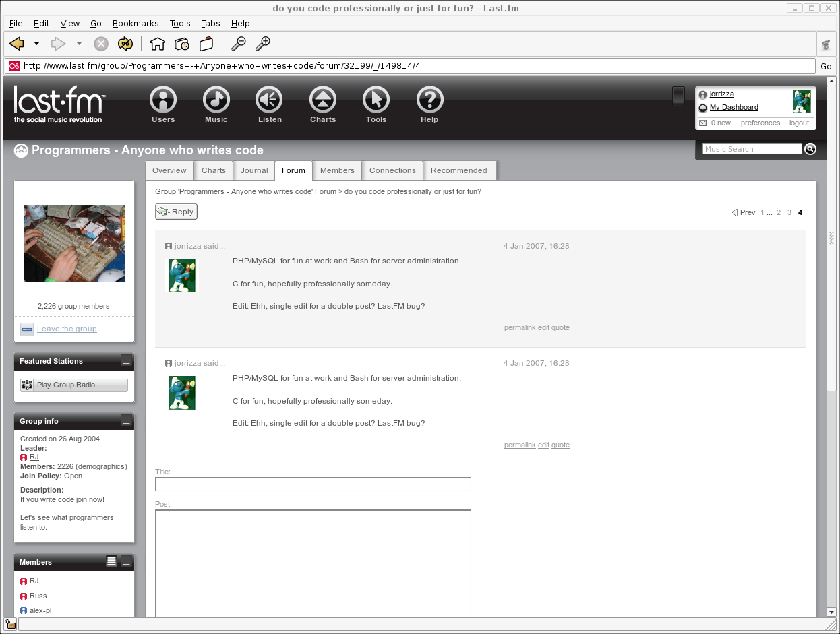
Task: Click the Go button next to the address bar
Action: coord(826,66)
